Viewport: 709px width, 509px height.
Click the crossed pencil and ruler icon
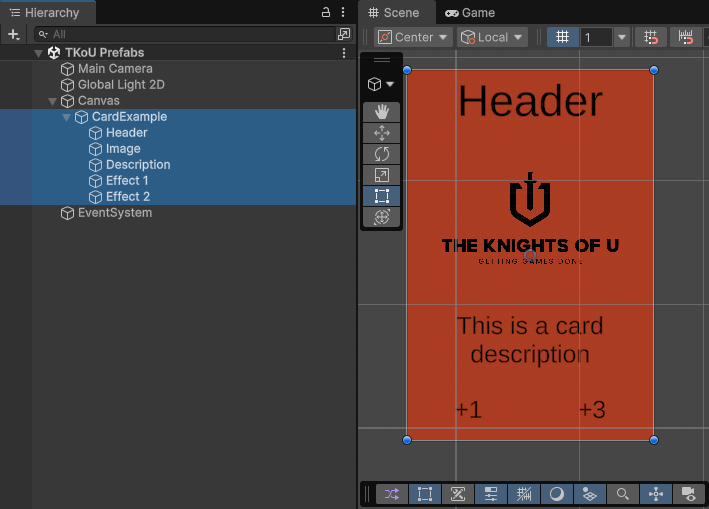tap(458, 494)
